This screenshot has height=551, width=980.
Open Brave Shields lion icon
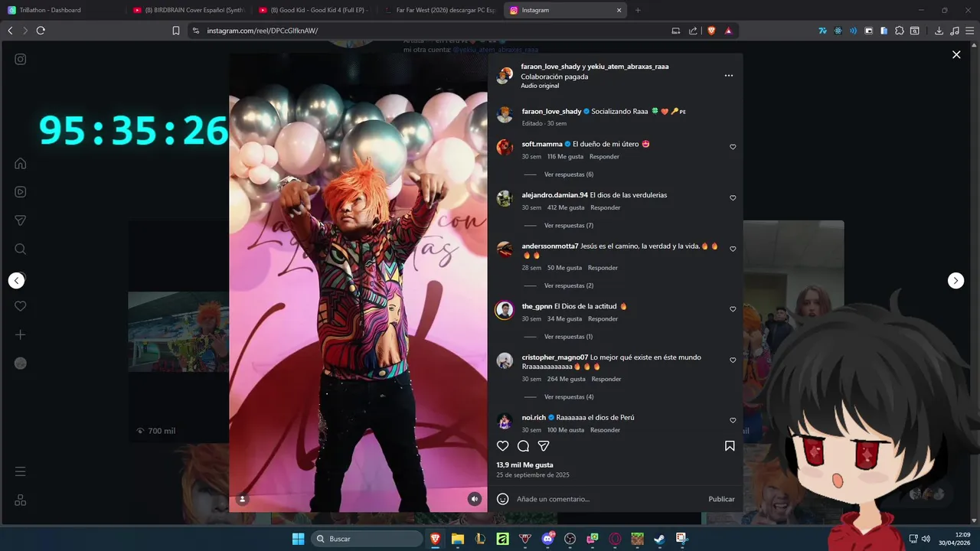tap(711, 31)
